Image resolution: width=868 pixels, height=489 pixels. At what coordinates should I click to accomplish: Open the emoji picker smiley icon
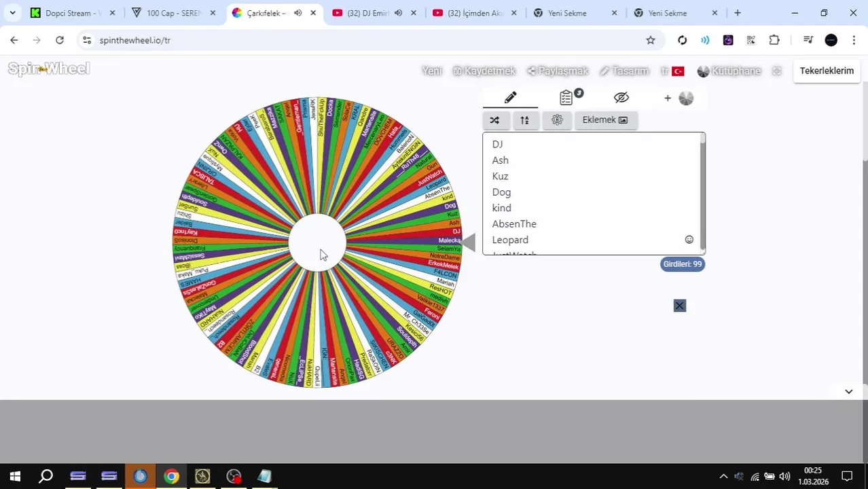[689, 240]
